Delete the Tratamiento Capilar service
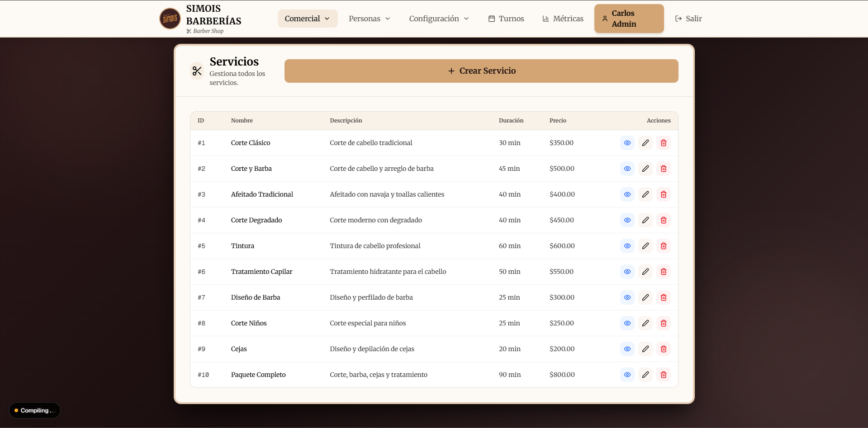 [x=664, y=272]
